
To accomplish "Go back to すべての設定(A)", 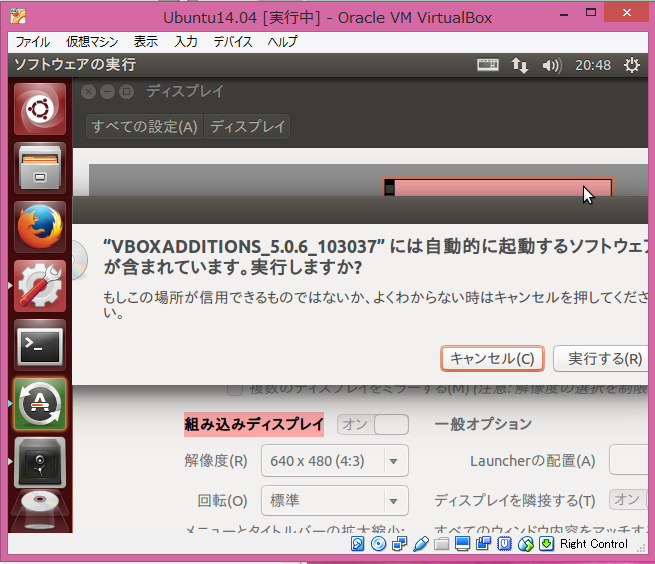I will pos(145,126).
